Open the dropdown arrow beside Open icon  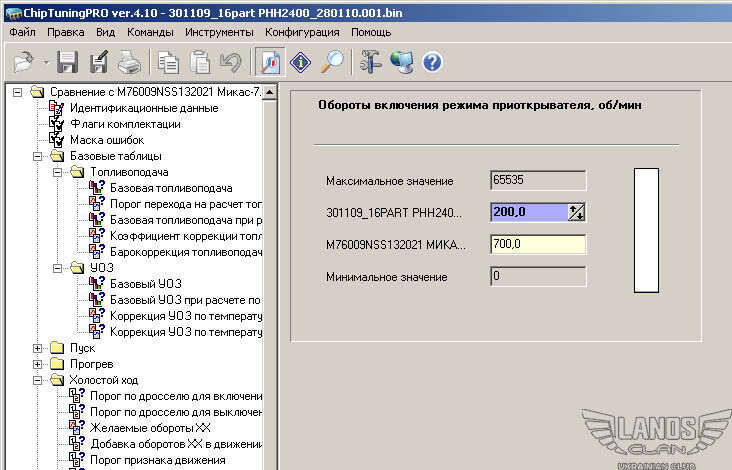pyautogui.click(x=46, y=63)
